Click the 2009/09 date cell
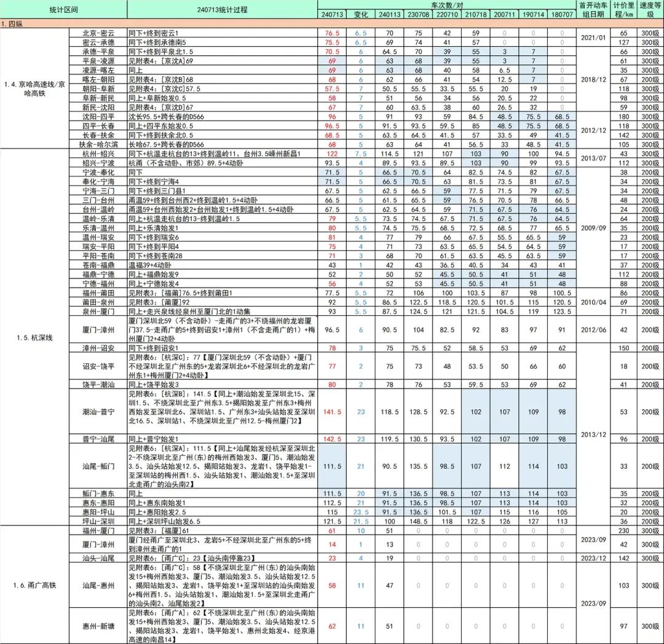Image resolution: width=664 pixels, height=644 pixels. 593,227
